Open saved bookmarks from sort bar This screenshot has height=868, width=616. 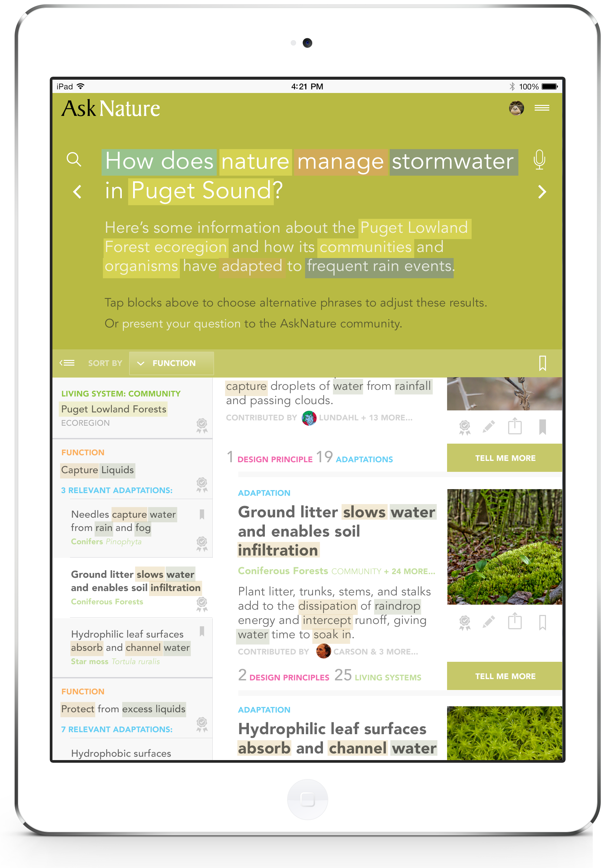coord(542,363)
